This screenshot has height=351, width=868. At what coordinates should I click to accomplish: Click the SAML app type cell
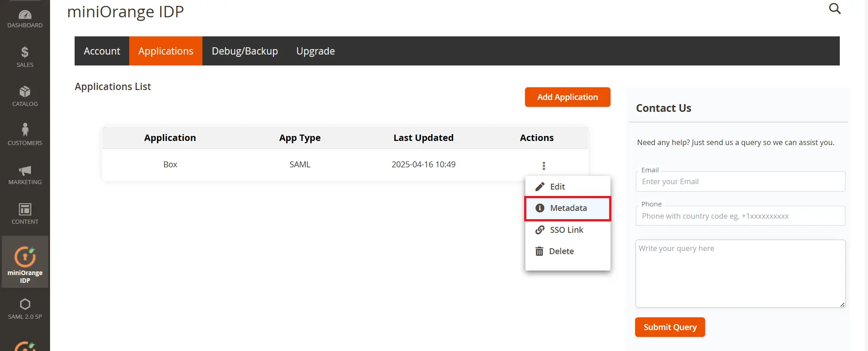pos(300,165)
